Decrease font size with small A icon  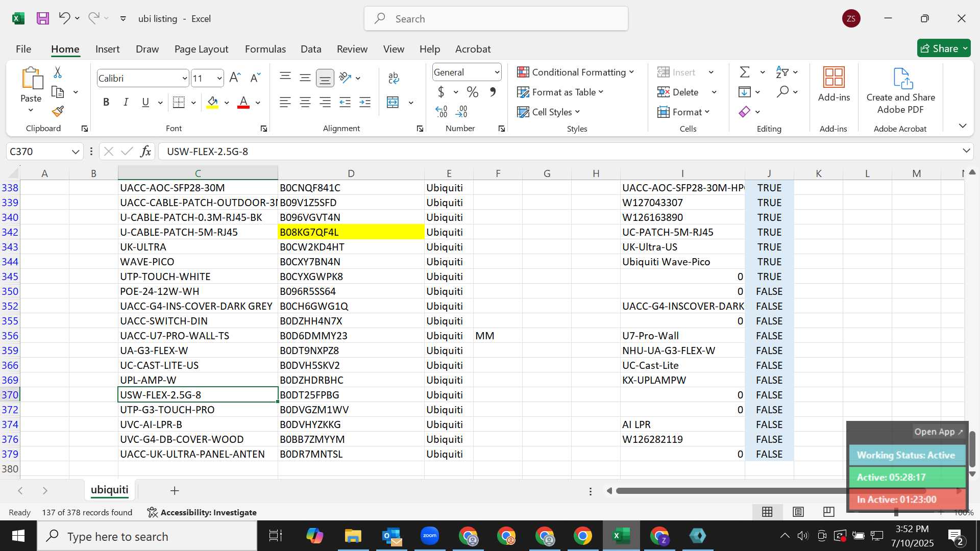(x=255, y=78)
